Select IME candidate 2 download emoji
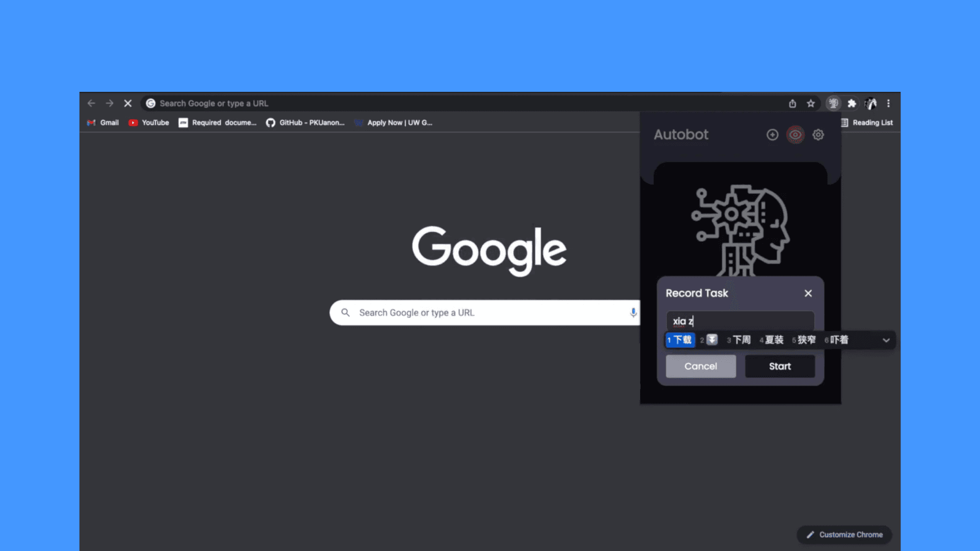 point(709,340)
